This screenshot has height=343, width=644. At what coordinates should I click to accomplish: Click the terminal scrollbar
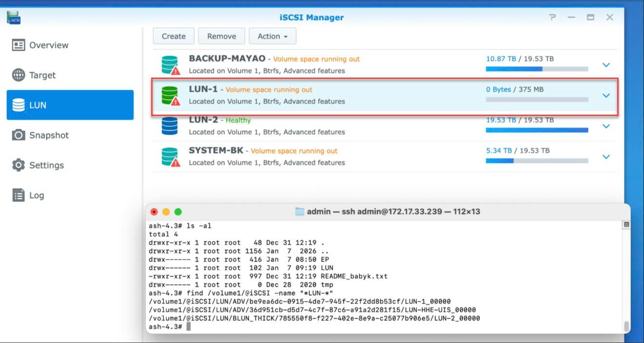pos(626,326)
